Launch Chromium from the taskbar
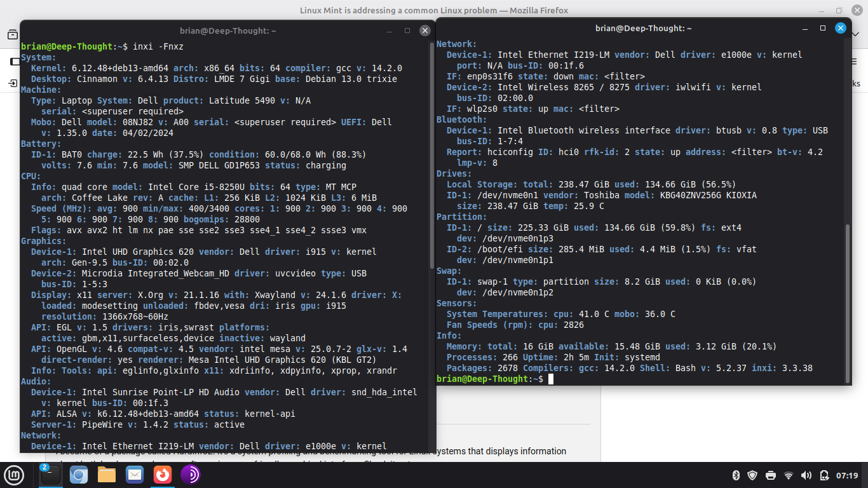868x488 pixels. point(78,475)
